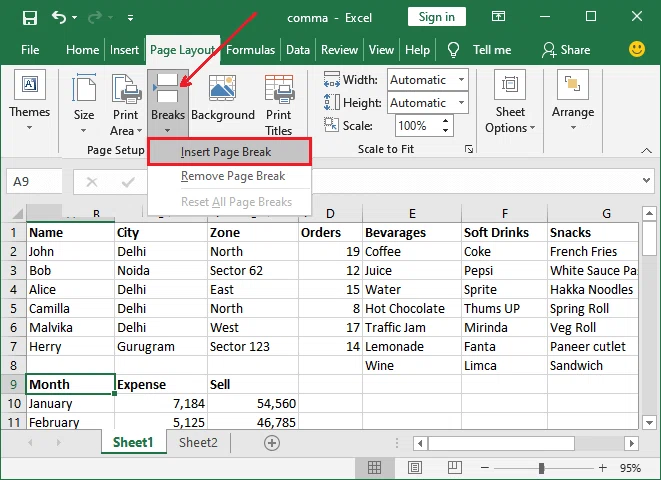Screen dimensions: 661x480
Task: Switch to the Data tab
Action: 298,50
